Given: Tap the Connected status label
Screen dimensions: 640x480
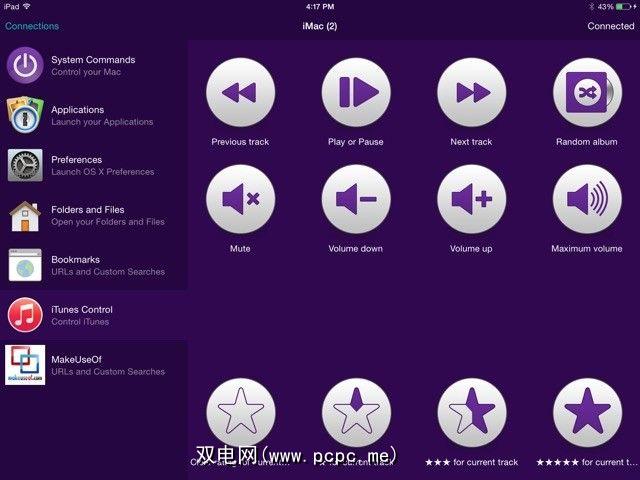Looking at the screenshot, I should click(611, 26).
